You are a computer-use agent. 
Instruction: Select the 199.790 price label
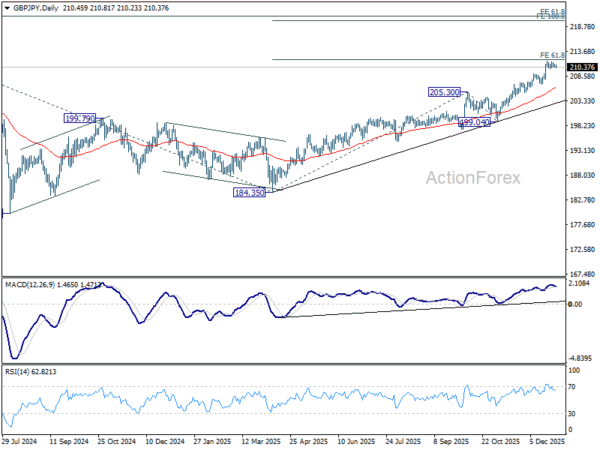click(x=81, y=118)
